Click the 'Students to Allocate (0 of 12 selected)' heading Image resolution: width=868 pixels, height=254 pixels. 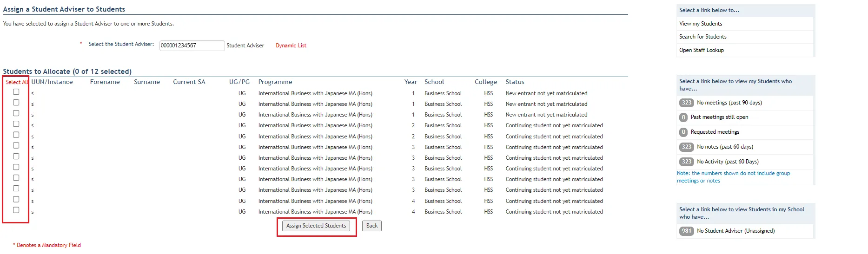[x=67, y=72]
